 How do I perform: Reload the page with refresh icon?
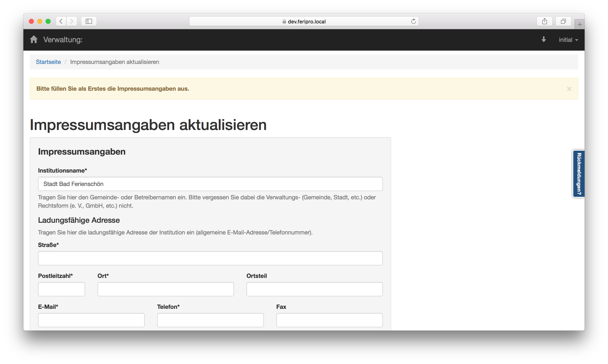pos(413,21)
